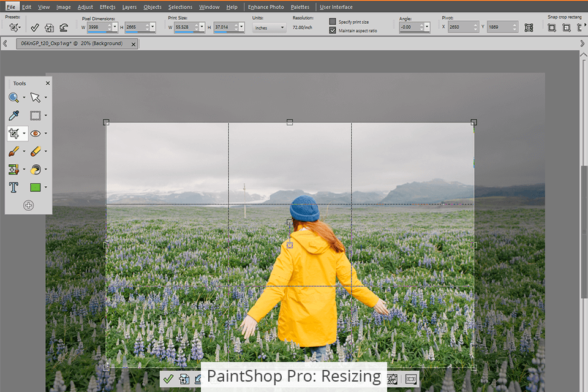Expand shape tool flyout arrow

(x=46, y=187)
